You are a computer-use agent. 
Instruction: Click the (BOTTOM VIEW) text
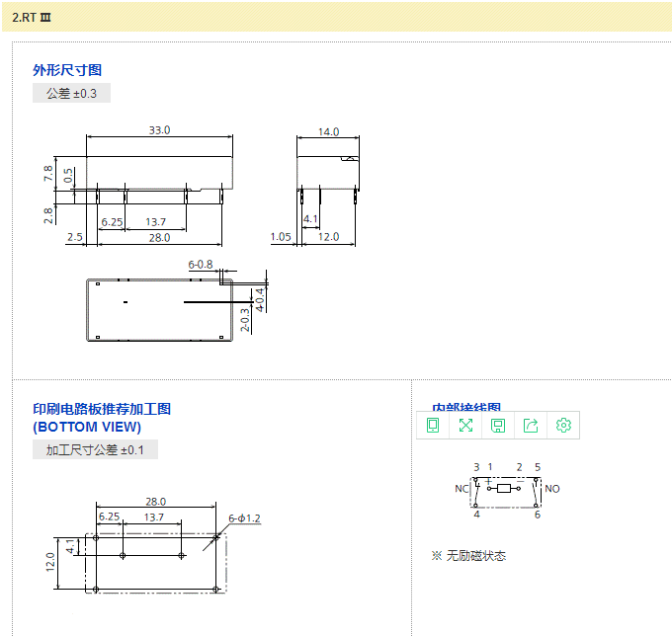click(87, 427)
